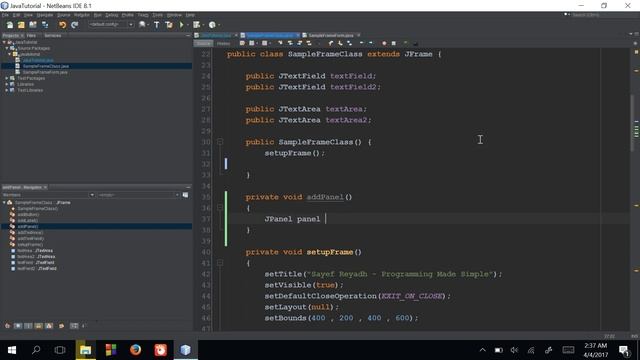Switch to the Services tab
Image resolution: width=640 pixels, height=360 pixels.
(x=53, y=36)
